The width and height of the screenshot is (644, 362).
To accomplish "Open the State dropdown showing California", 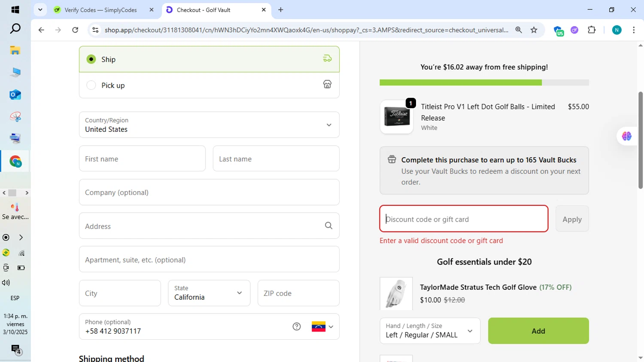I will (209, 293).
